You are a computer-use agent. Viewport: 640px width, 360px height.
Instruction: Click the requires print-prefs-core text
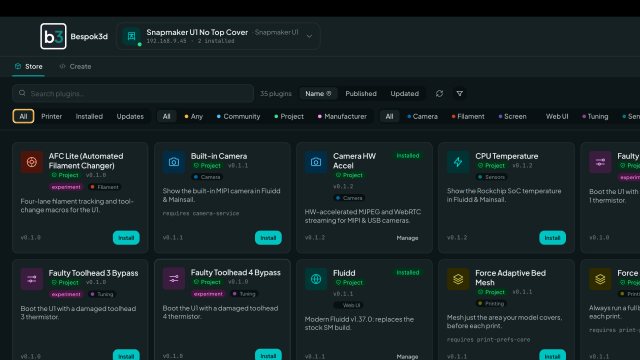coord(488,340)
